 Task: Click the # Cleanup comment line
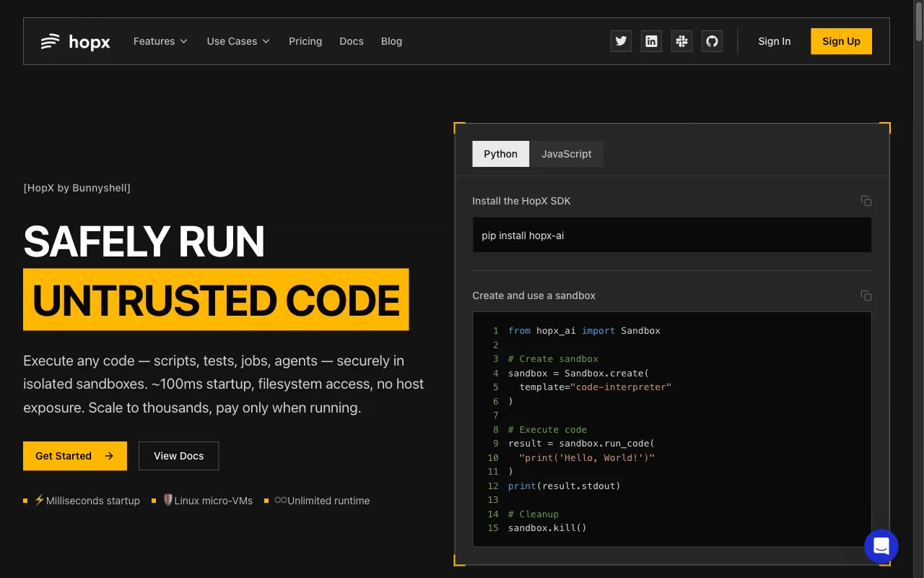533,514
